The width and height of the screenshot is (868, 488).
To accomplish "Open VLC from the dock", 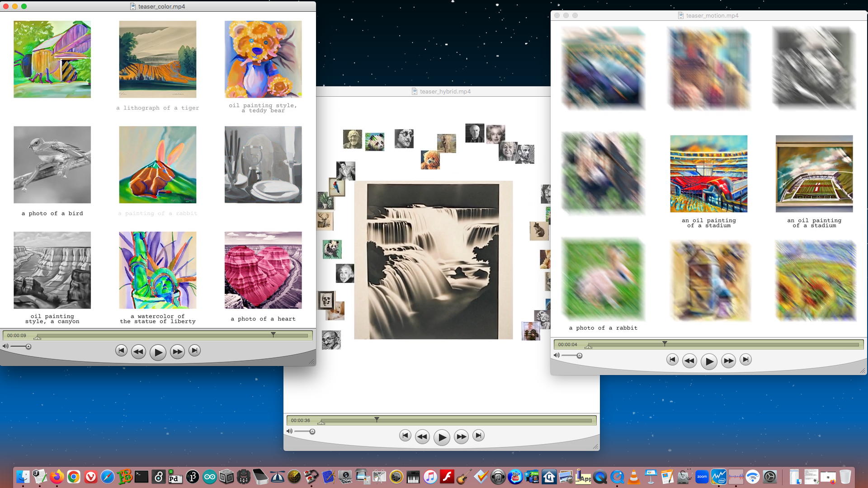I will 634,477.
